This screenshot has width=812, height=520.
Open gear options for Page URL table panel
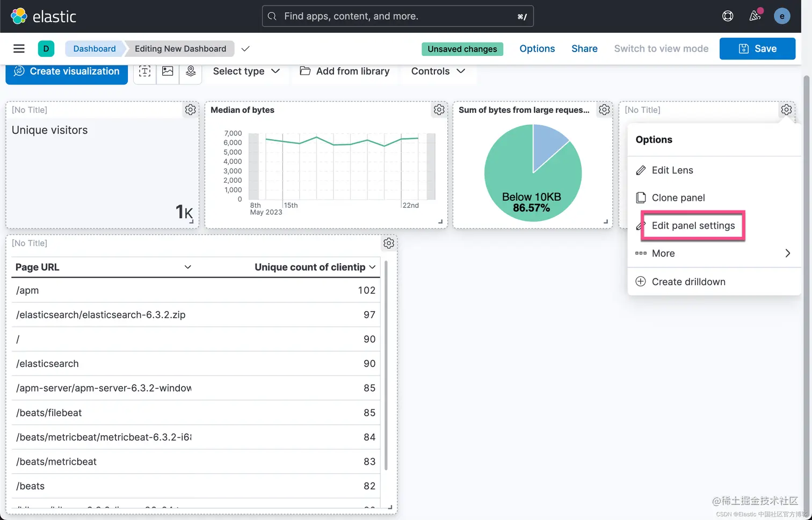pyautogui.click(x=389, y=243)
